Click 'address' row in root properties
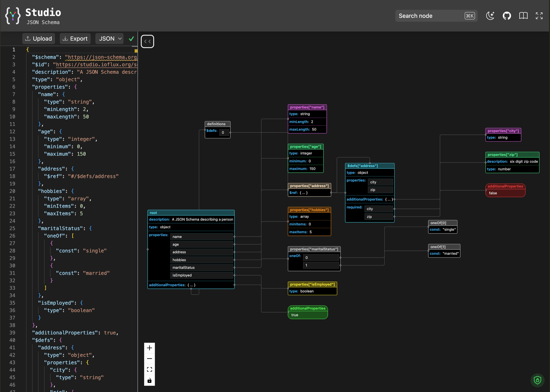550x392 pixels. point(202,252)
